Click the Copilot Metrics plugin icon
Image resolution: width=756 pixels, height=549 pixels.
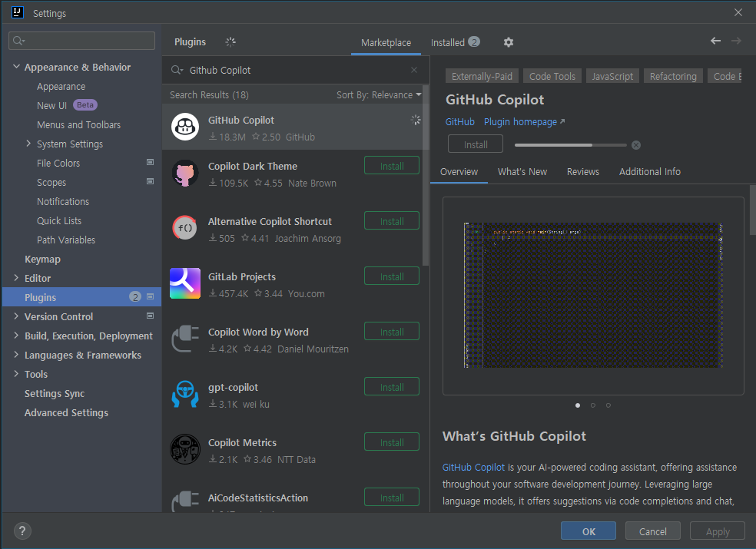tap(185, 449)
